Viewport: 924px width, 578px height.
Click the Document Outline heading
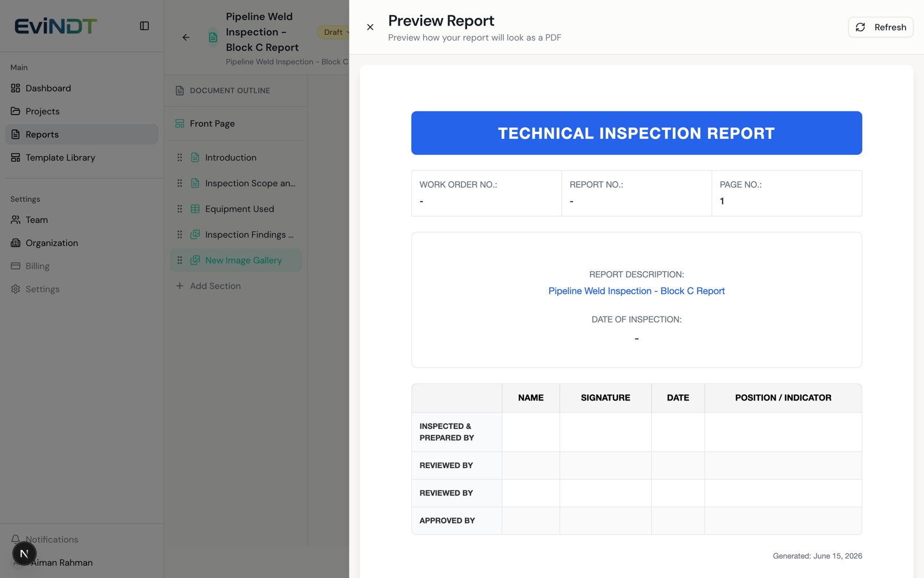click(x=230, y=91)
